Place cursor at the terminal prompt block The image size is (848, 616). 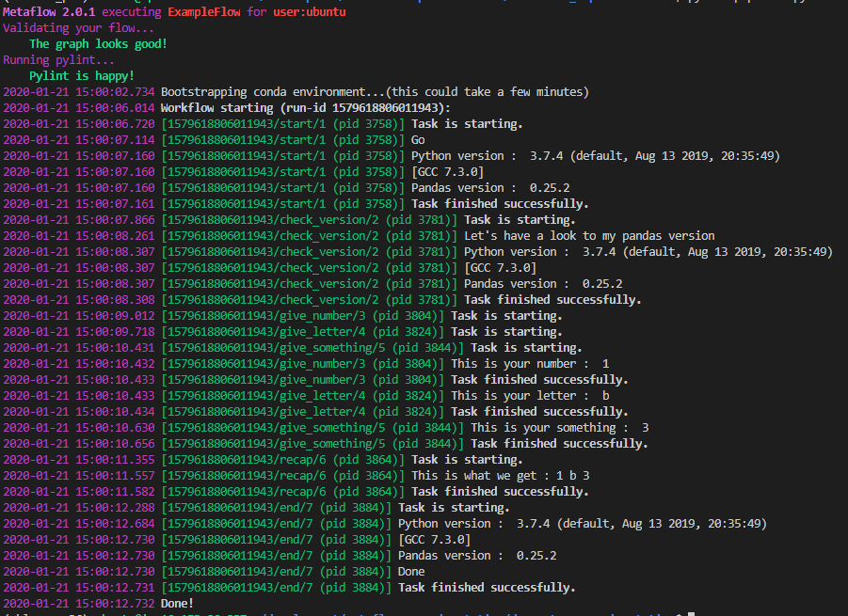pos(691,614)
